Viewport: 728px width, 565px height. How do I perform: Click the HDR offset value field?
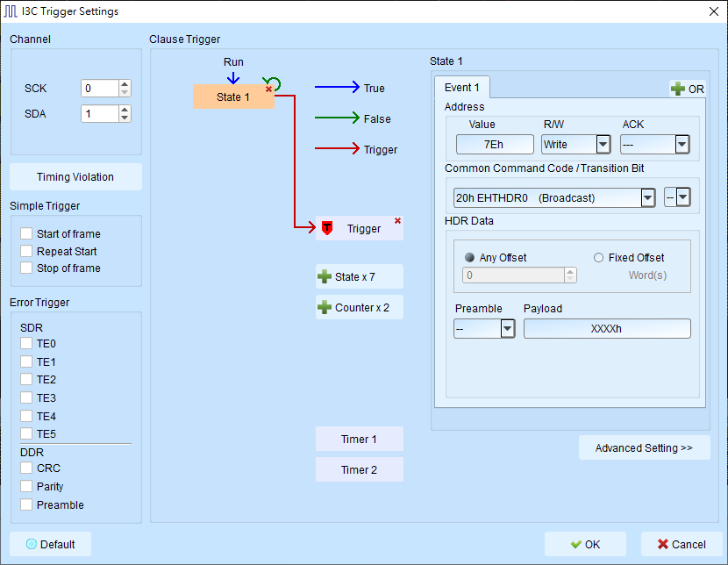coord(513,275)
